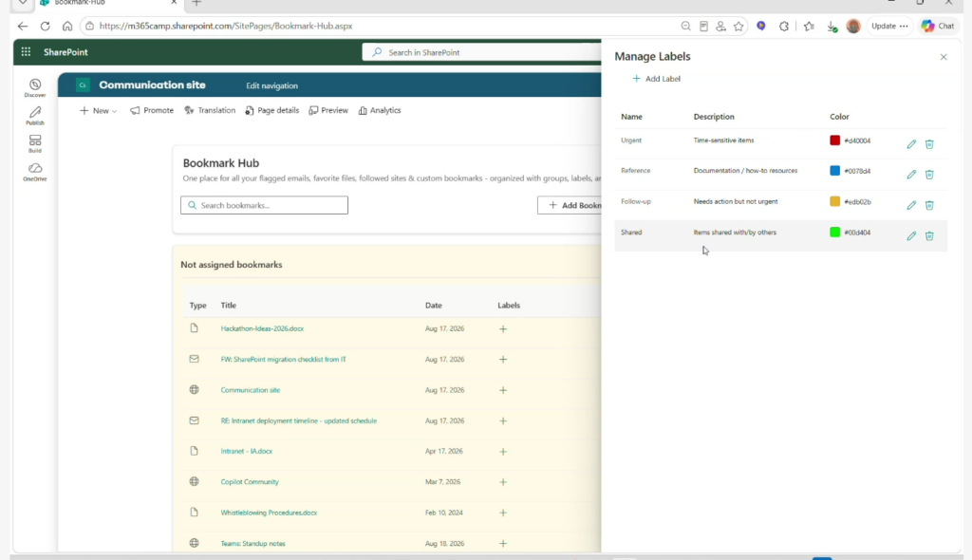Click the green Shared color swatch
Viewport: 972px width, 560px height.
835,232
